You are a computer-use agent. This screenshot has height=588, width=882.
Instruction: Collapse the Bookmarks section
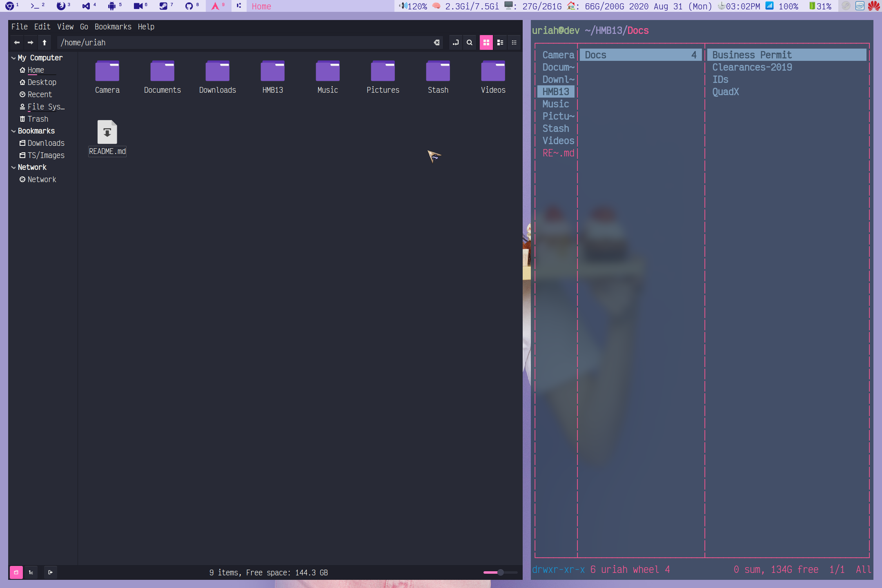[x=13, y=131]
